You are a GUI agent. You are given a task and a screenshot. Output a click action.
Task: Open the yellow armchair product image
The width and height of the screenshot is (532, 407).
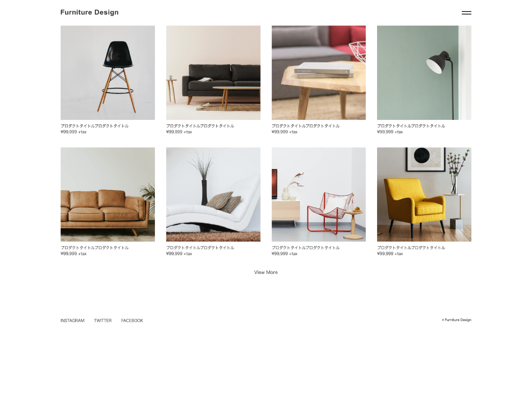pos(424,194)
